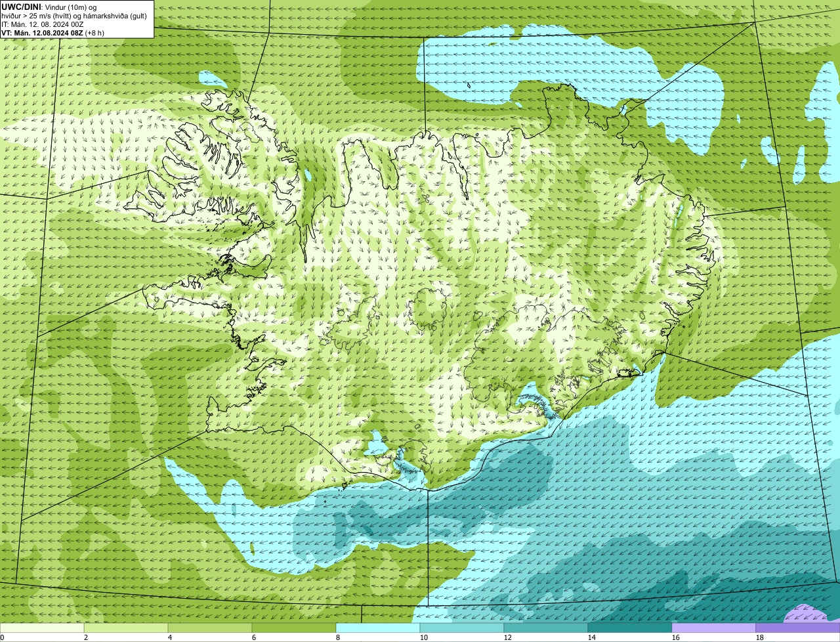
Task: Click the 16–18 m/s lavender legend swatch
Action: point(714,628)
